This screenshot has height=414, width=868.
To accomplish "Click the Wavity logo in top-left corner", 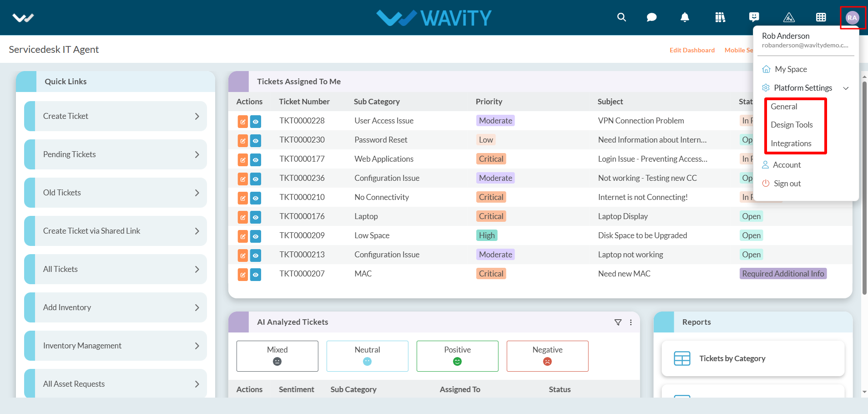I will (23, 18).
